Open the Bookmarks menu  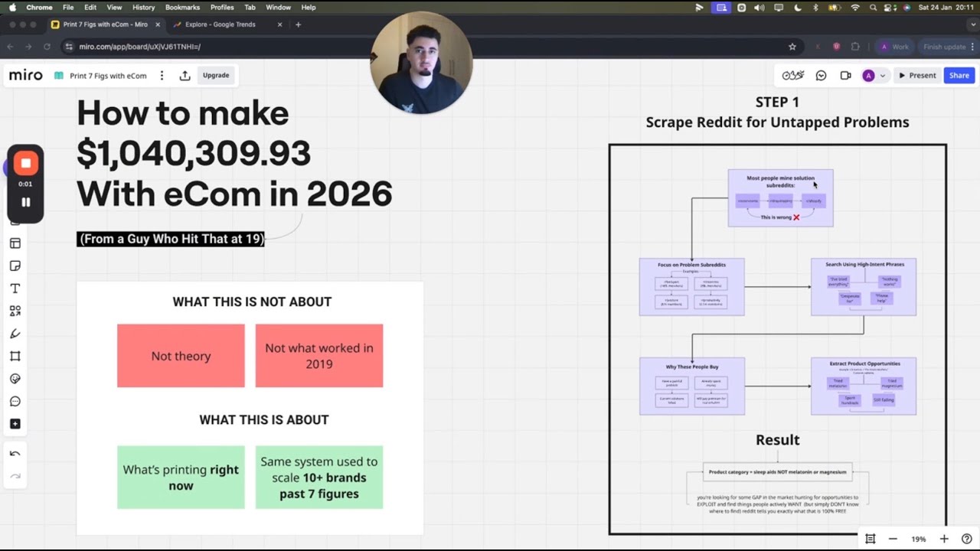182,7
